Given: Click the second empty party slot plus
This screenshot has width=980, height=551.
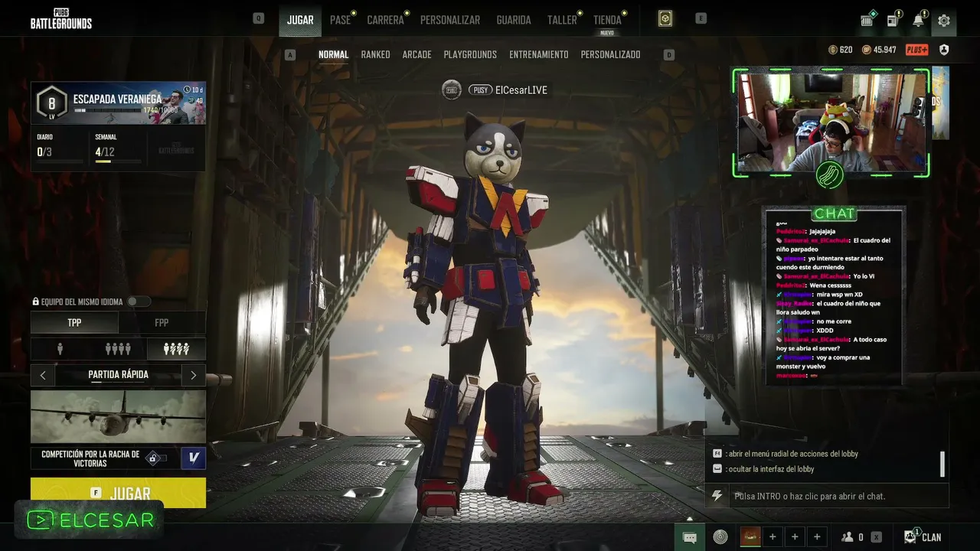Looking at the screenshot, I should pyautogui.click(x=795, y=537).
